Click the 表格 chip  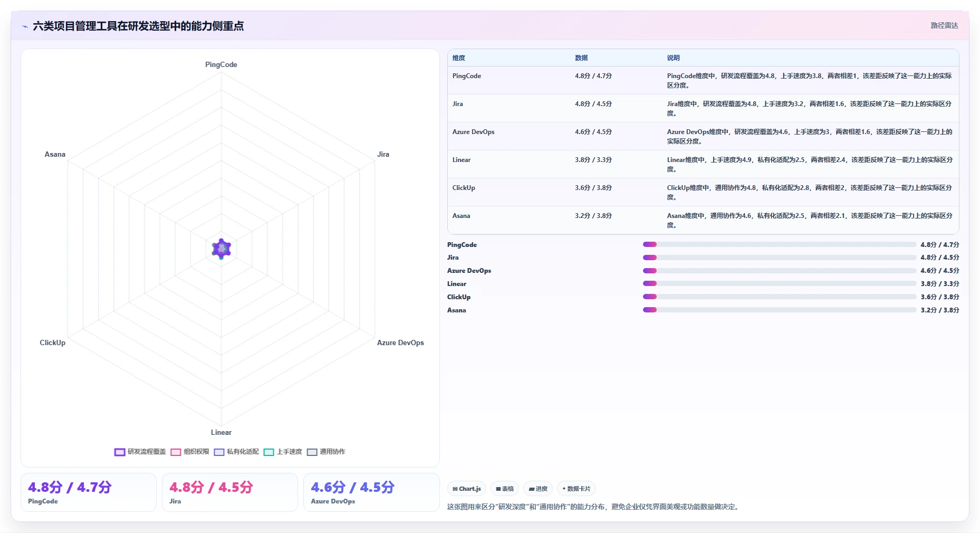pyautogui.click(x=505, y=489)
